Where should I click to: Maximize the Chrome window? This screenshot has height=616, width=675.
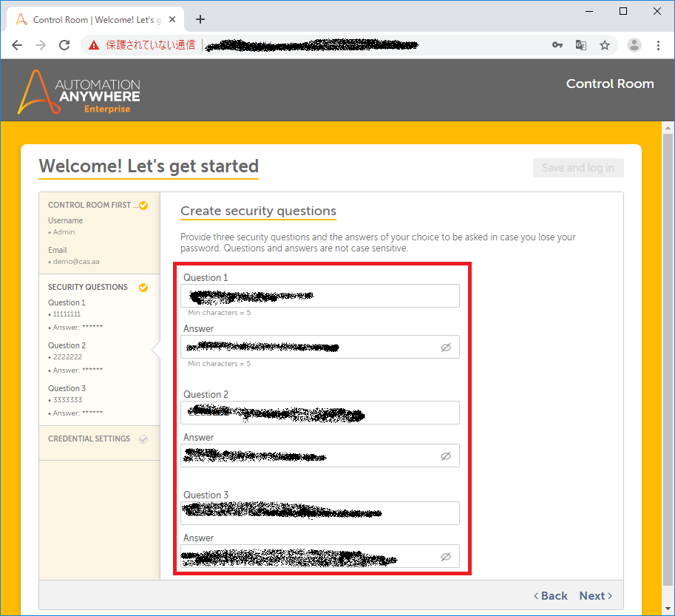click(623, 12)
